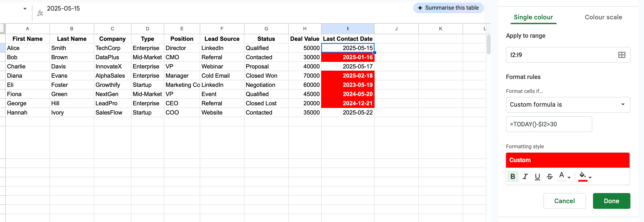
Task: Click the select data range grid icon
Action: (x=621, y=55)
